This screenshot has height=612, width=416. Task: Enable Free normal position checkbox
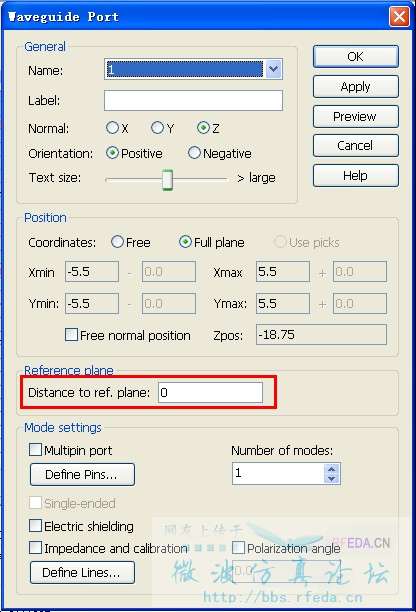click(71, 334)
